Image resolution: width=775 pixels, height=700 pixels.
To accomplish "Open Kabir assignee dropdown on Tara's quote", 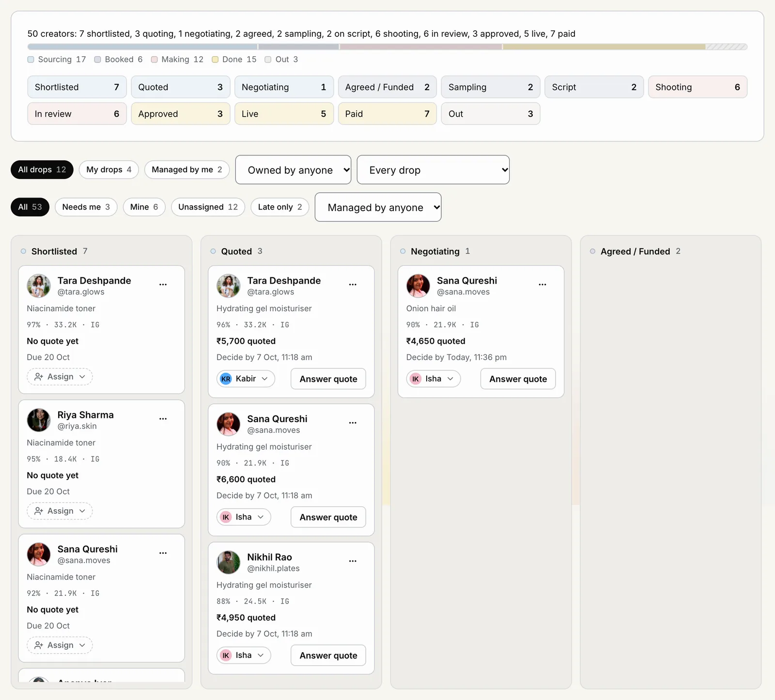I will pyautogui.click(x=246, y=379).
